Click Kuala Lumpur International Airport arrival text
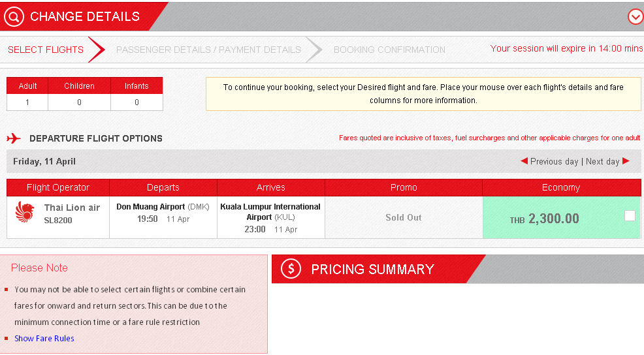The height and width of the screenshot is (355, 644). tap(270, 212)
